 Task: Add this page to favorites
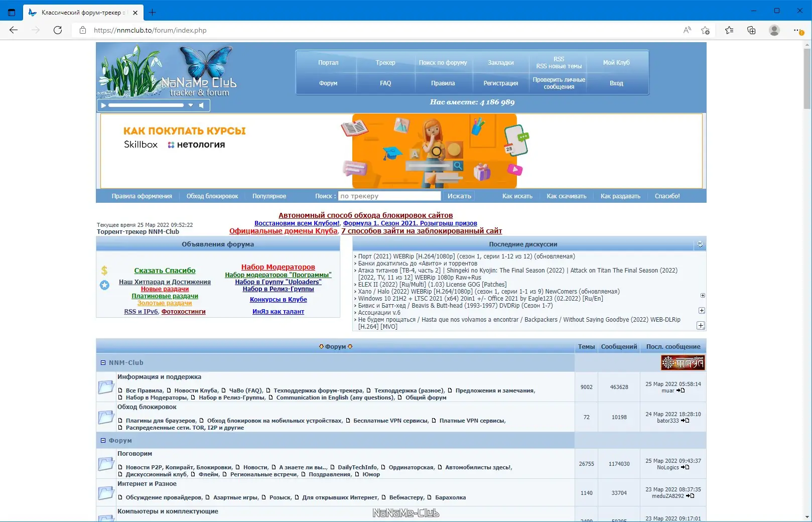(705, 30)
